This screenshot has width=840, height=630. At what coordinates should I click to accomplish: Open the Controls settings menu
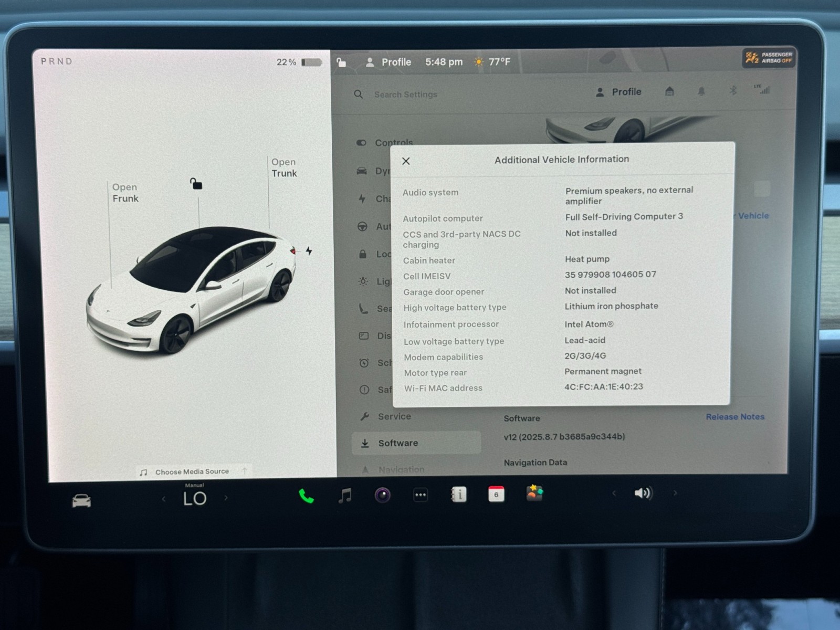[385, 142]
